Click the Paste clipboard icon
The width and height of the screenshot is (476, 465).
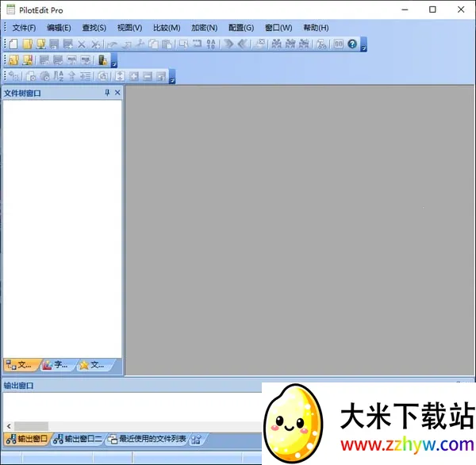pyautogui.click(x=167, y=44)
